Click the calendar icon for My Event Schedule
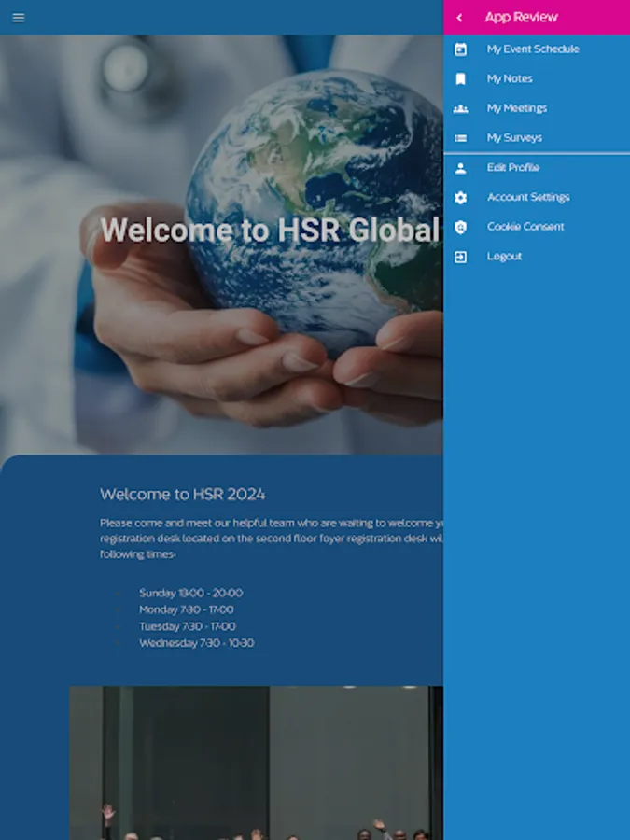This screenshot has width=630, height=840. point(460,49)
